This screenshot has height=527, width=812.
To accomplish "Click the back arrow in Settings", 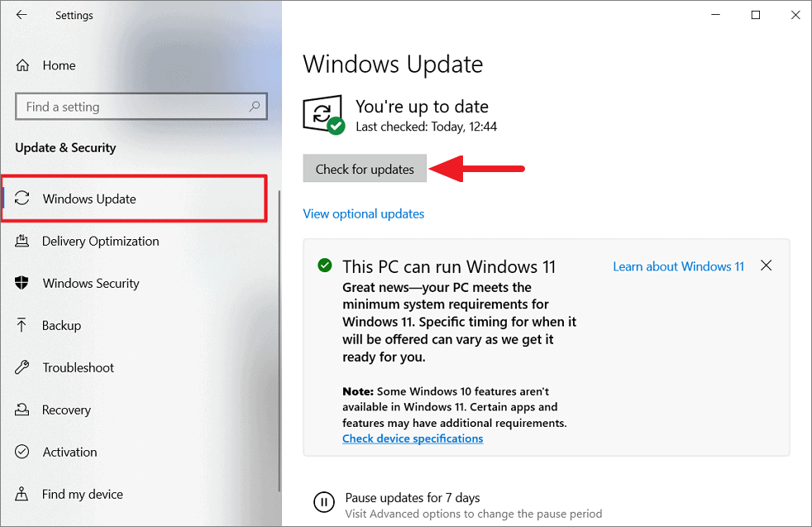I will (21, 15).
